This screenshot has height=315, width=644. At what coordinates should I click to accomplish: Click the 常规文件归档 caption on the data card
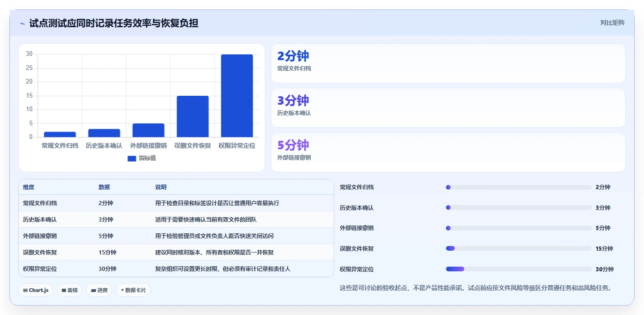[x=294, y=69]
